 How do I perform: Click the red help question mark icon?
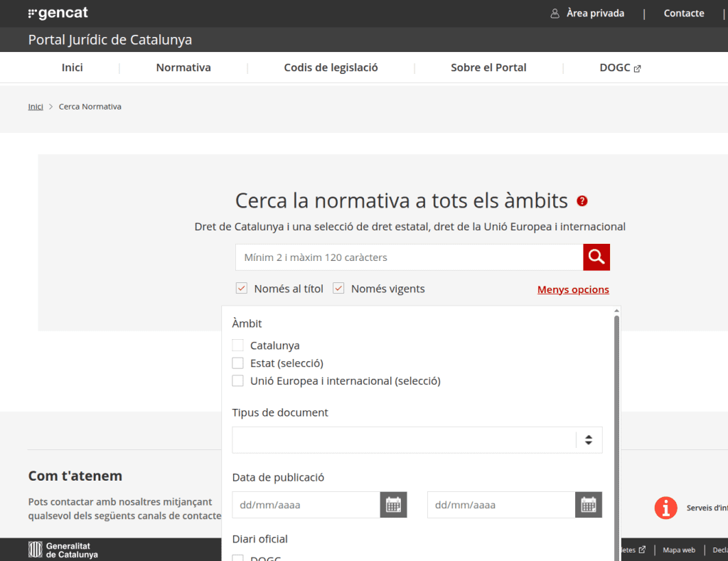coord(582,201)
